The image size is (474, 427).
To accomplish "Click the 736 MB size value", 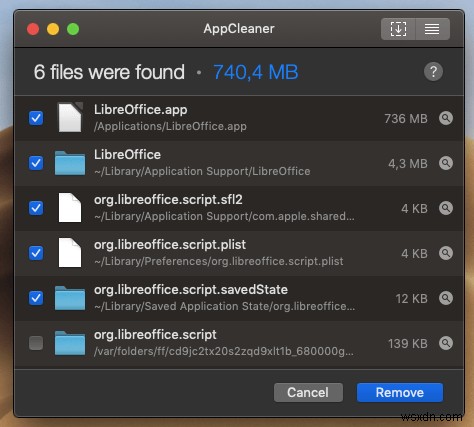I will (406, 119).
